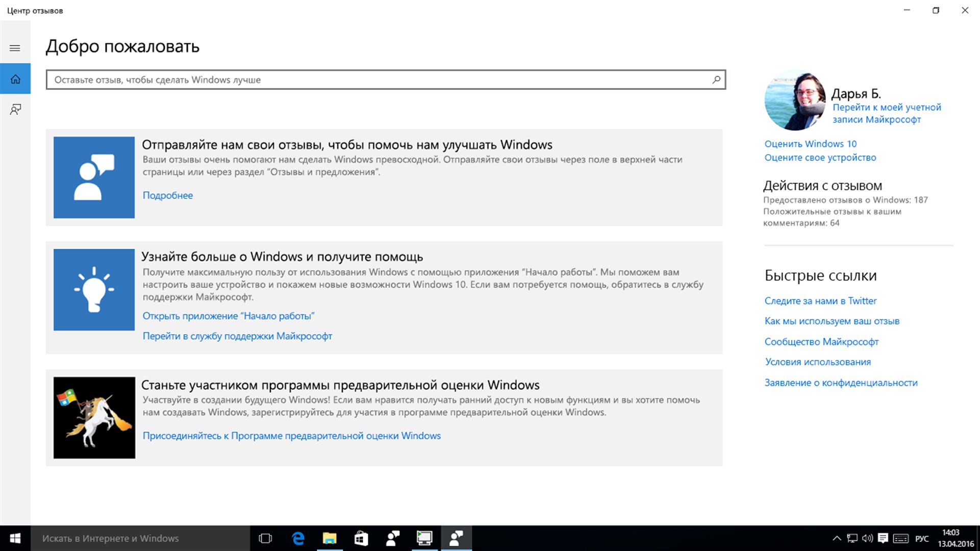Open the 'Начало работы' app link
The image size is (980, 551).
[228, 316]
